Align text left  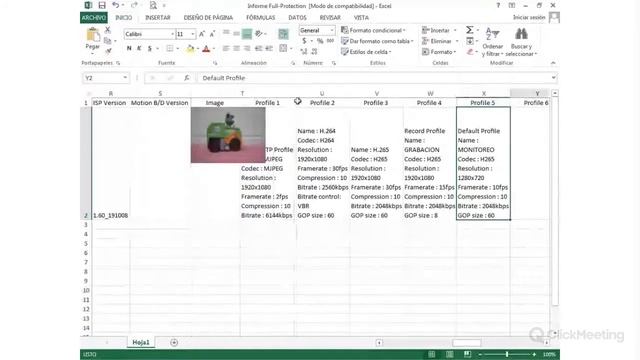tap(226, 49)
